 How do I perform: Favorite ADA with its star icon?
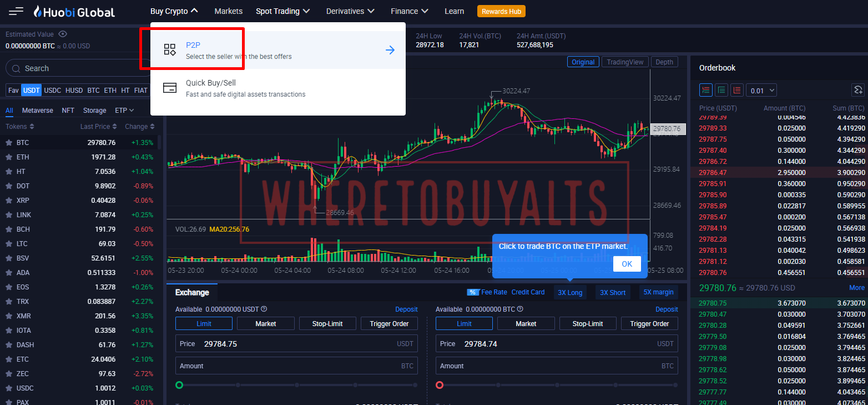click(9, 273)
